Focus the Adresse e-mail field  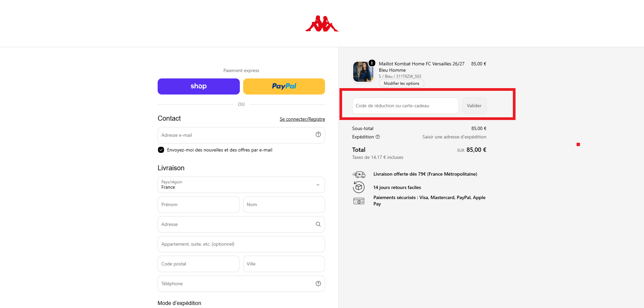(x=241, y=135)
